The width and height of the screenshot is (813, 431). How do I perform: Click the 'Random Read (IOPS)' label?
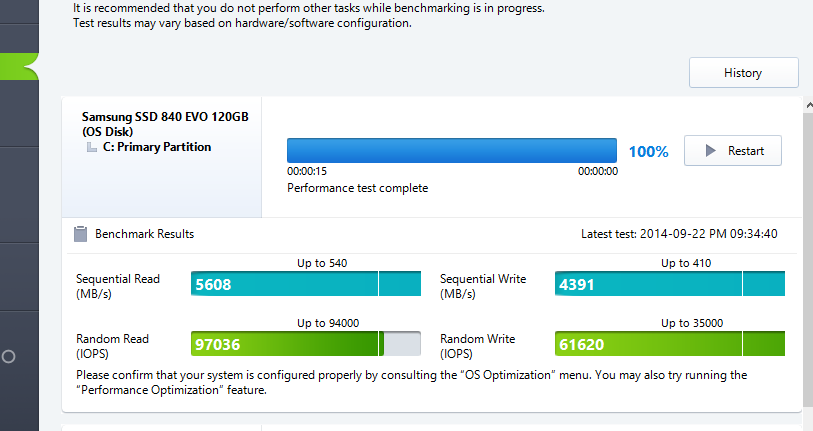point(113,346)
